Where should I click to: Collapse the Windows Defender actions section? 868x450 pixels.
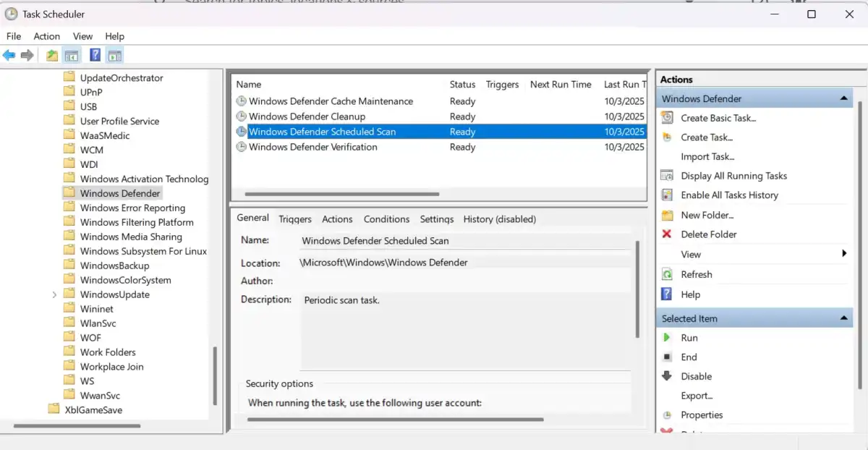pyautogui.click(x=843, y=98)
